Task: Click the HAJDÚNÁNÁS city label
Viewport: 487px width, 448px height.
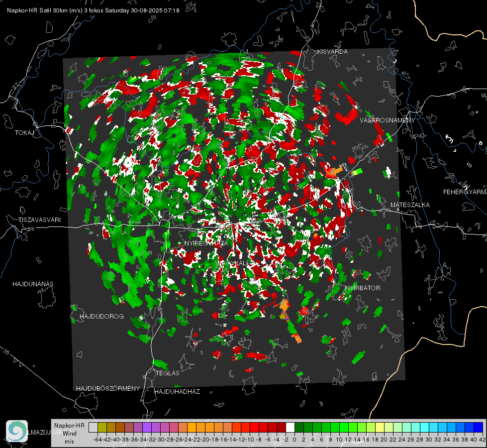Action: [33, 284]
